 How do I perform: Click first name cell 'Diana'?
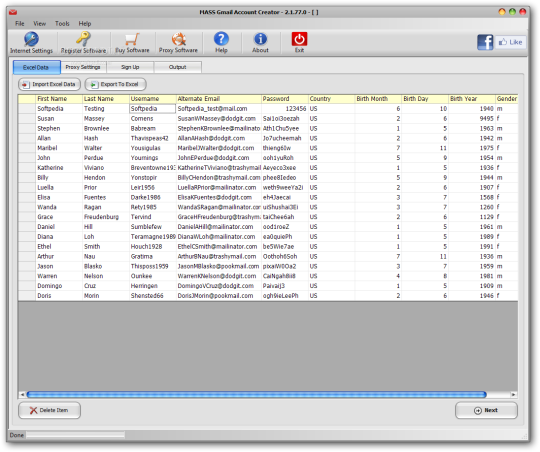59,237
